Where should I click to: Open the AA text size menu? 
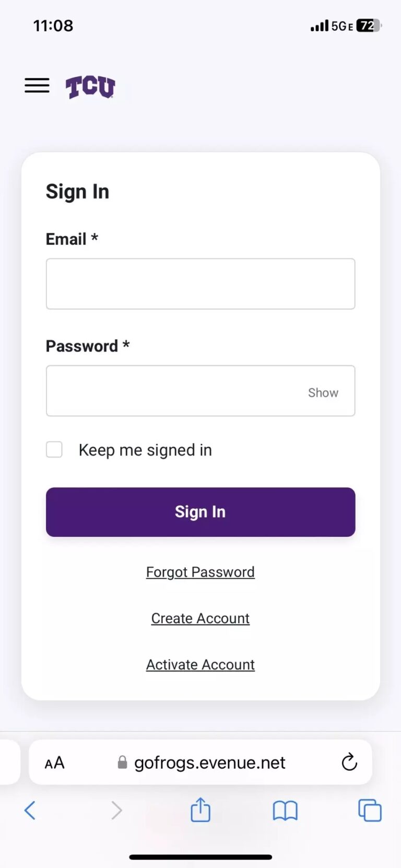55,763
